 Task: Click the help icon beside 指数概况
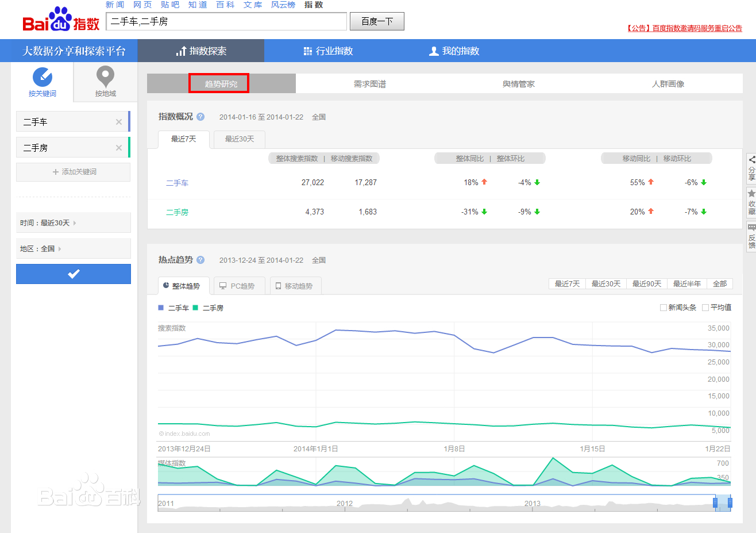pos(200,117)
